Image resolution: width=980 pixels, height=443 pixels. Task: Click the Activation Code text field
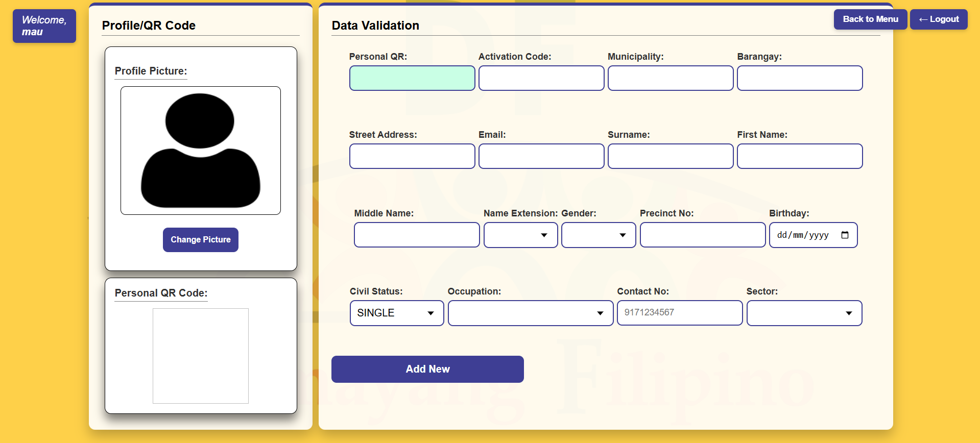pos(541,78)
